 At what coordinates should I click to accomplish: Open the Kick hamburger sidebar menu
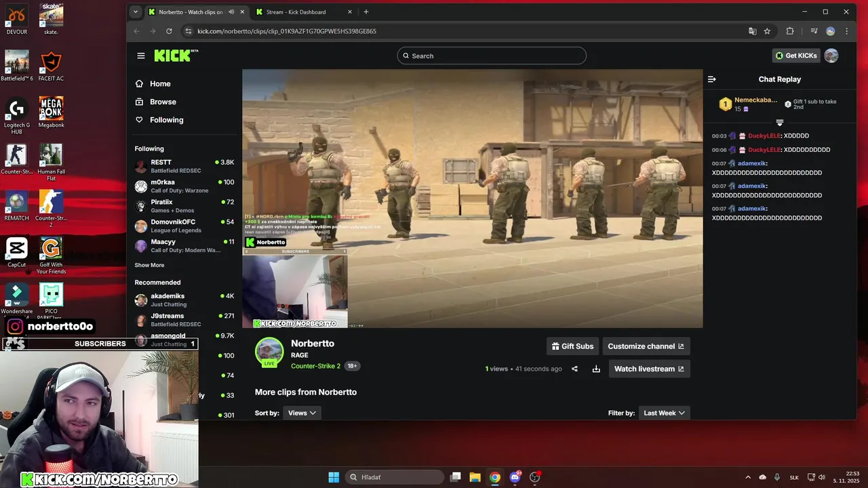point(141,56)
